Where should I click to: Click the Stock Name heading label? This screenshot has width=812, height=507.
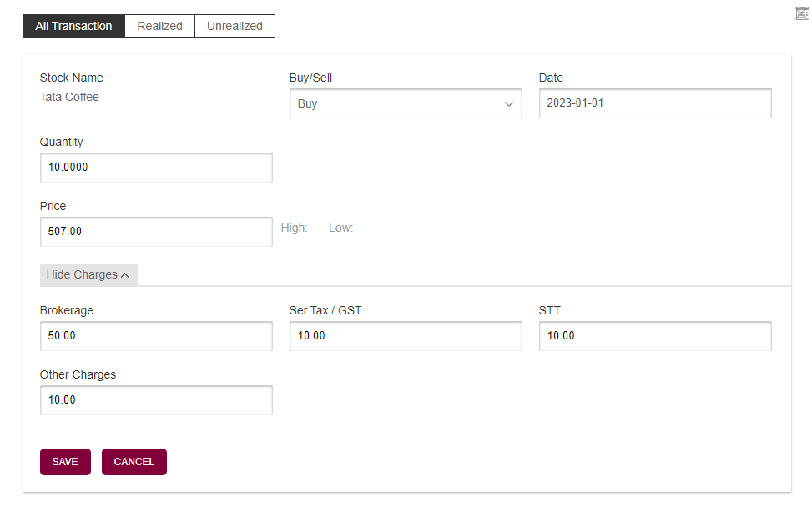pos(72,78)
